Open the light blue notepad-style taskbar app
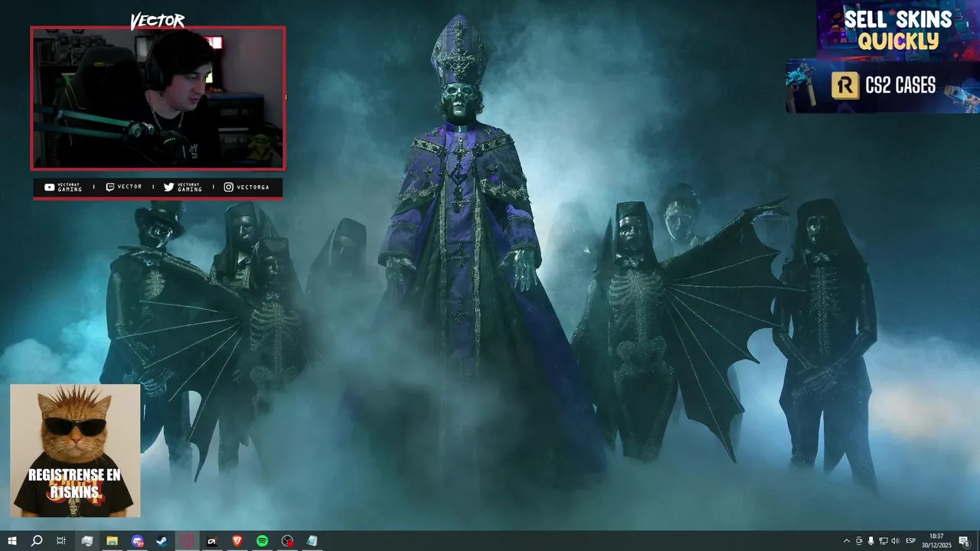980x551 pixels. click(x=312, y=541)
